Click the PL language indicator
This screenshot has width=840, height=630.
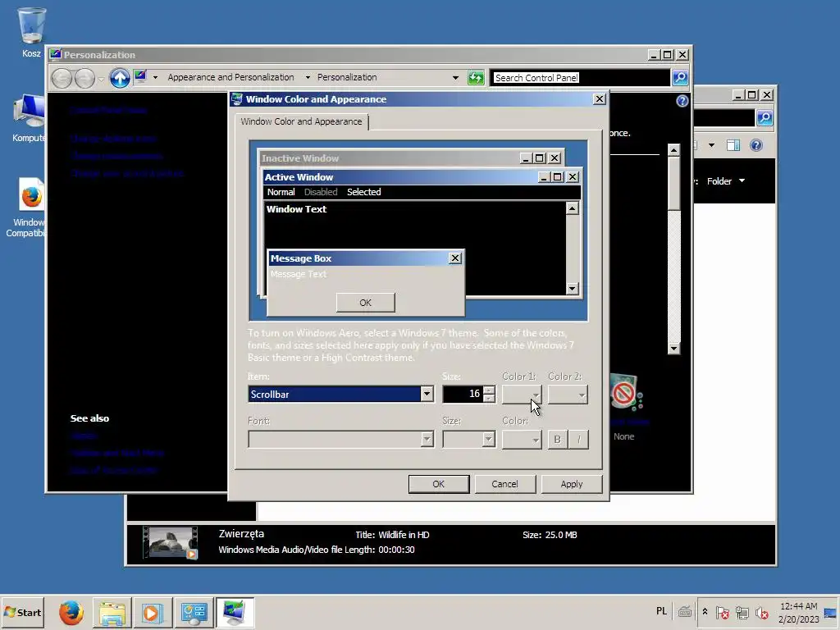pos(662,611)
